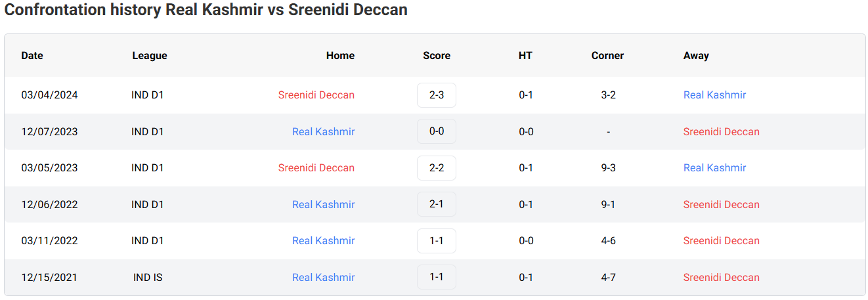
Task: Click away team Real Kashmir on 03/04/2024
Action: point(714,95)
